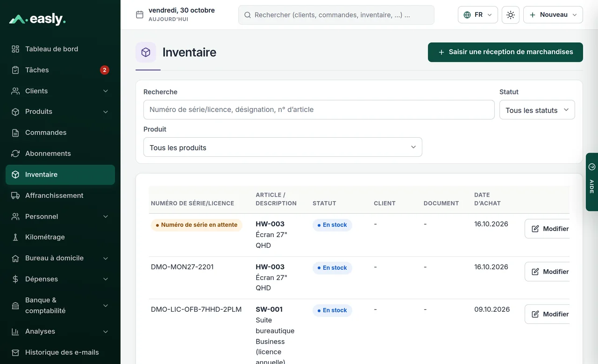Click the Recherche serial number input
Image resolution: width=598 pixels, height=364 pixels.
tap(319, 110)
